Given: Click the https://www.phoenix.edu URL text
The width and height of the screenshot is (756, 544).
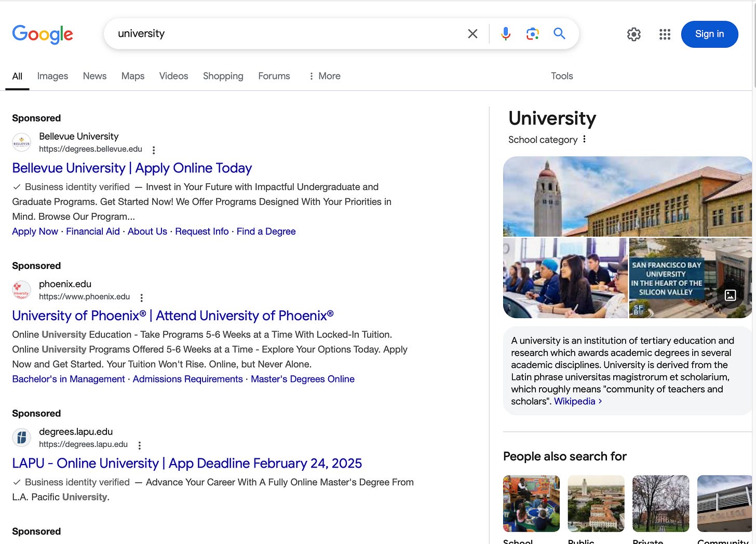Looking at the screenshot, I should click(x=84, y=296).
